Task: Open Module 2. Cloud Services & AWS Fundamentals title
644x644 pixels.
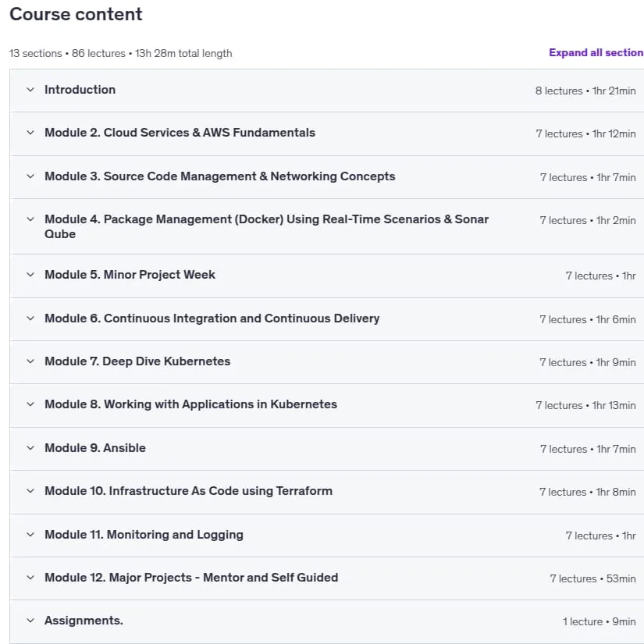Action: coord(180,133)
